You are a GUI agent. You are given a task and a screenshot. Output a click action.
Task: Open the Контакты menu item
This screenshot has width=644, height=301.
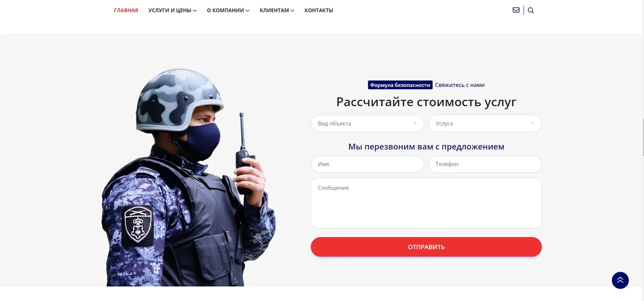pyautogui.click(x=319, y=10)
